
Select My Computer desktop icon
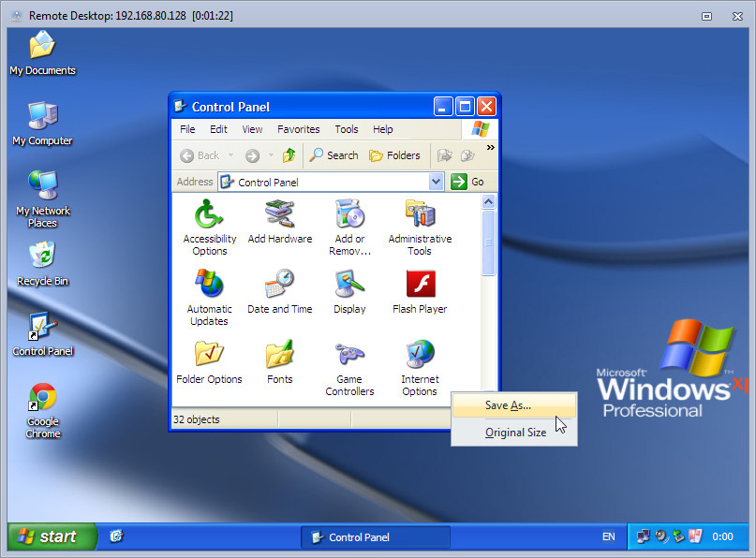[42, 124]
